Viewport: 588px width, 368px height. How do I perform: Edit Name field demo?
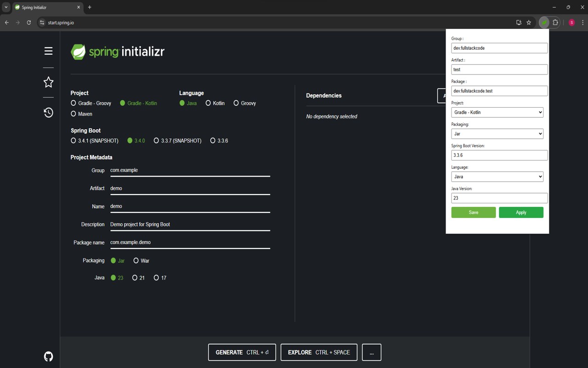190,206
